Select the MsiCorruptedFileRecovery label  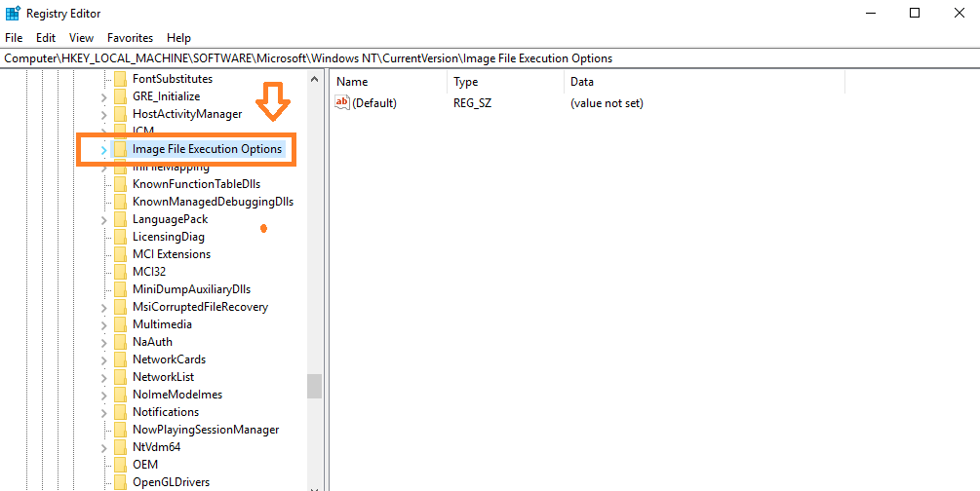click(x=200, y=307)
